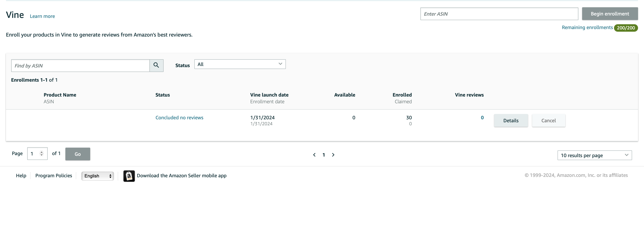Click the Vine reviews column header
Viewport: 644px width, 252px height.
469,95
